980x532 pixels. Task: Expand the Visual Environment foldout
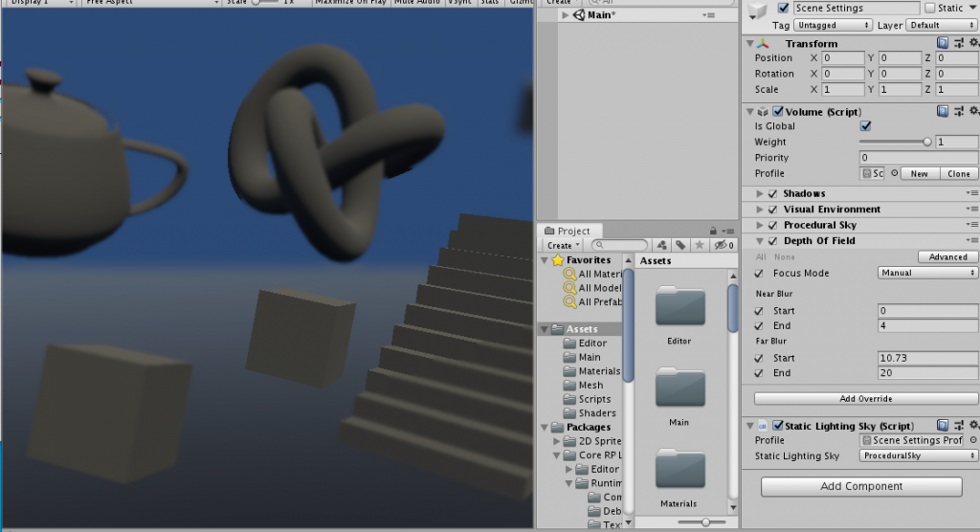point(759,210)
